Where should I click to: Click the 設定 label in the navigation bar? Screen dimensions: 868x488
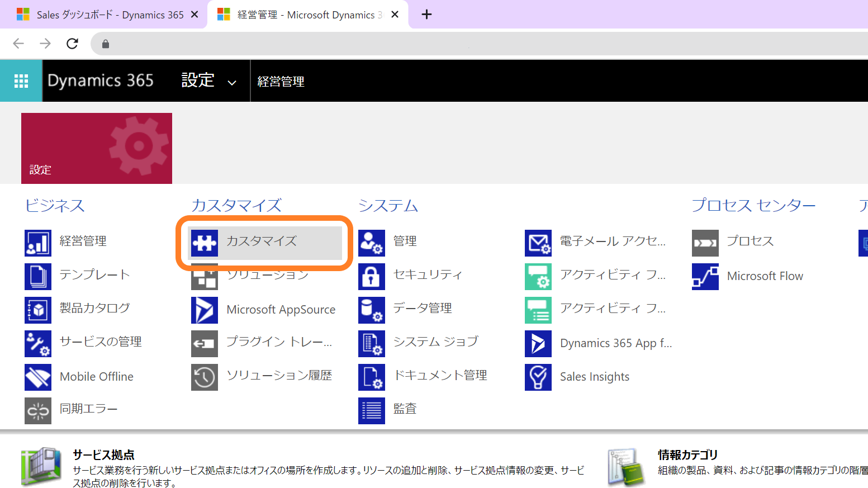pyautogui.click(x=198, y=80)
